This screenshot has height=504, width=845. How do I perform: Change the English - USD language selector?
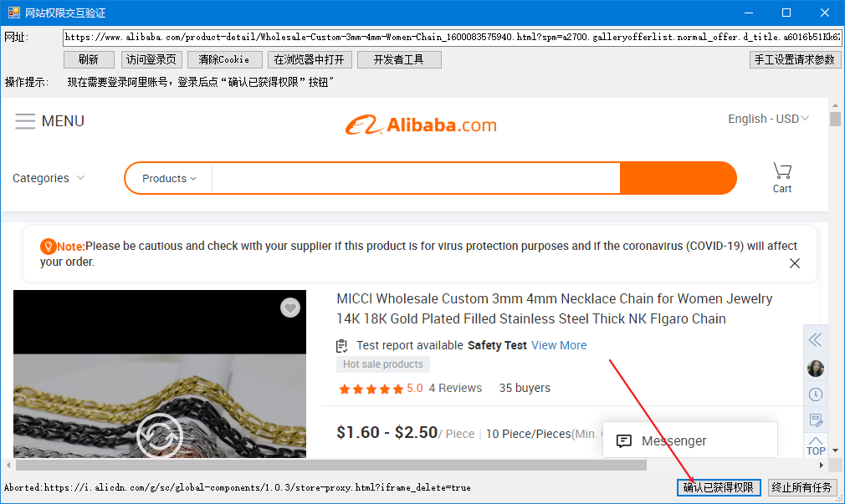click(x=769, y=119)
